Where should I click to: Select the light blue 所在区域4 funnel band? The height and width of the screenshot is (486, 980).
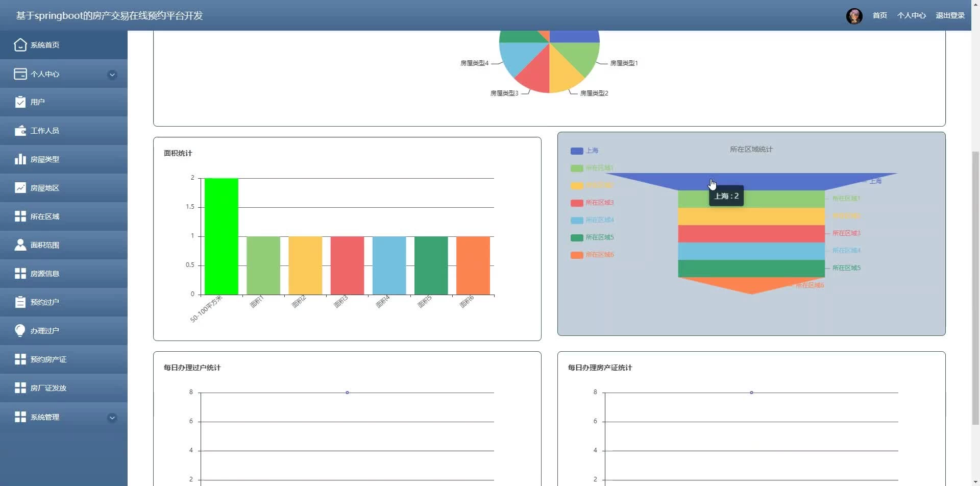[751, 251]
